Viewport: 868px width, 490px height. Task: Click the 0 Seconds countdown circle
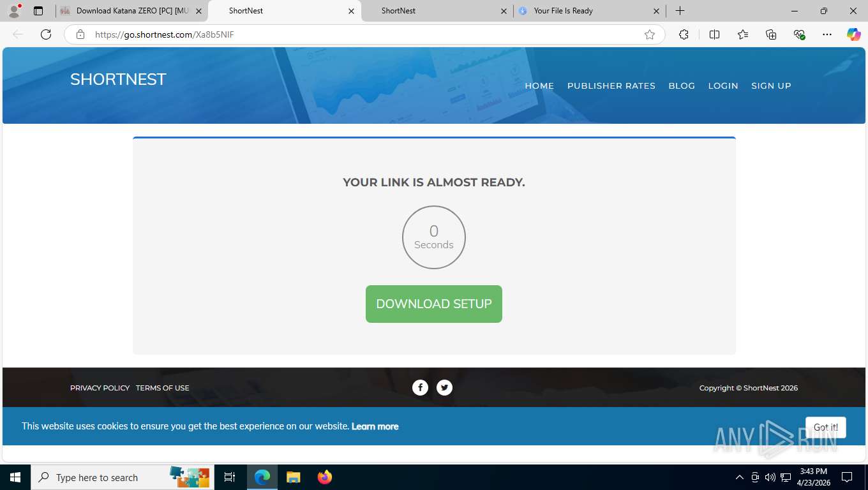click(x=434, y=237)
